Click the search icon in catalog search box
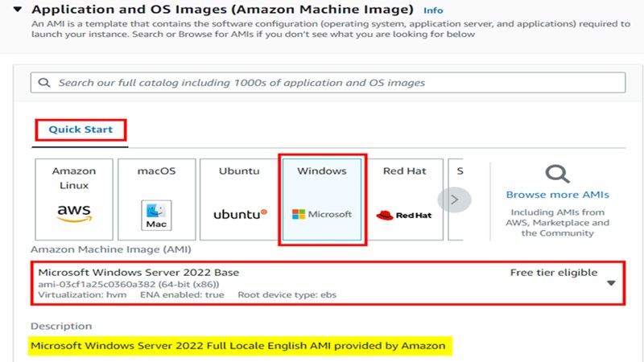 coord(44,83)
